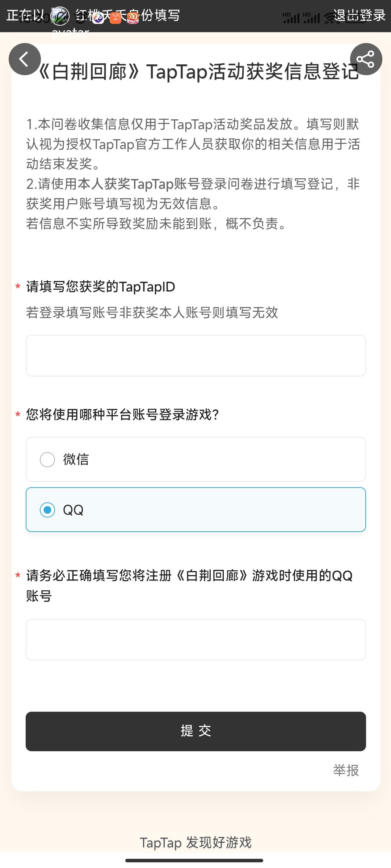
Task: Tap the orange Mi notification icon
Action: pyautogui.click(x=115, y=17)
